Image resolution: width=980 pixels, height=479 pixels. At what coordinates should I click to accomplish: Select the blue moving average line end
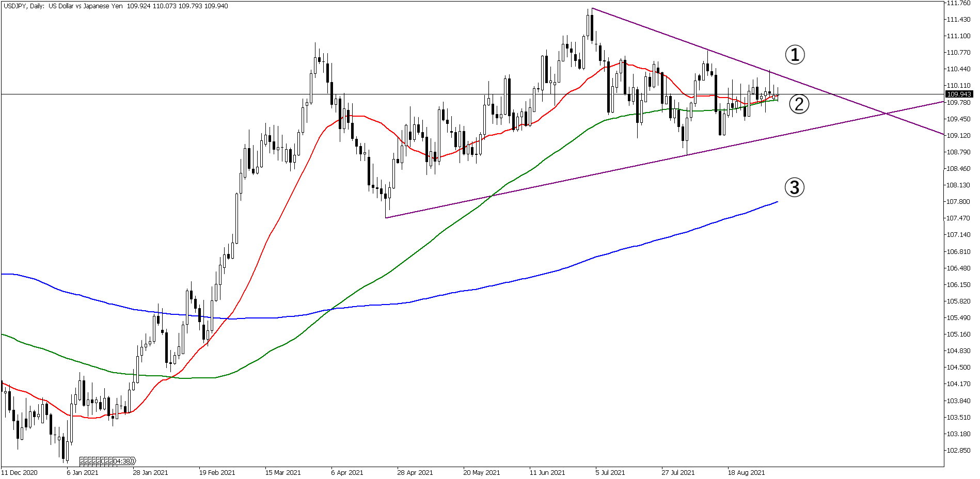click(x=776, y=202)
